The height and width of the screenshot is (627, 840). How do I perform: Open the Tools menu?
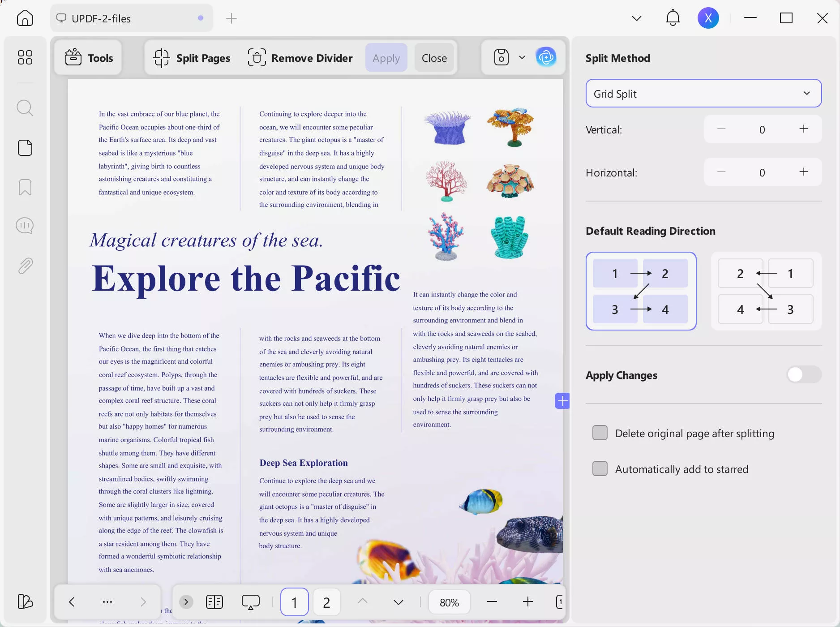point(89,58)
